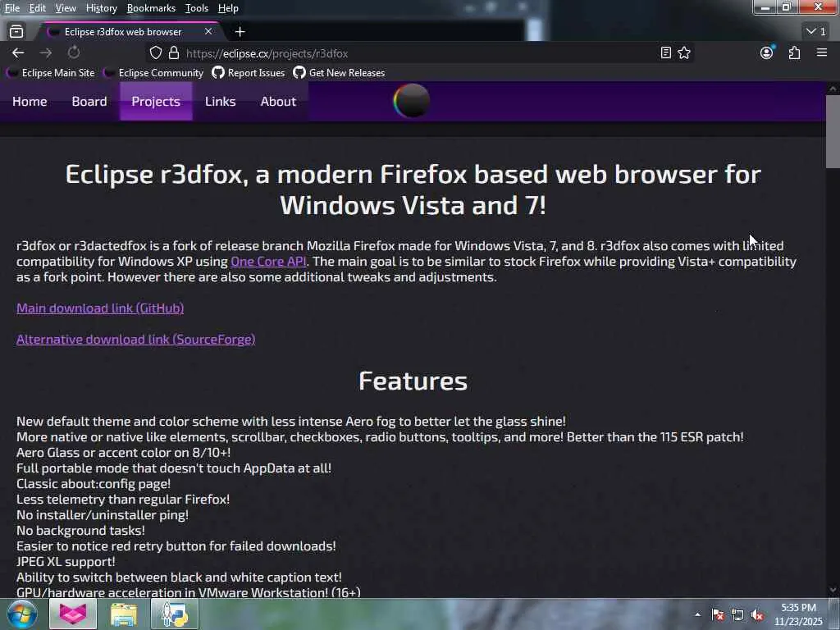
Task: Click the page vertical scrollbar thumb
Action: click(x=833, y=132)
